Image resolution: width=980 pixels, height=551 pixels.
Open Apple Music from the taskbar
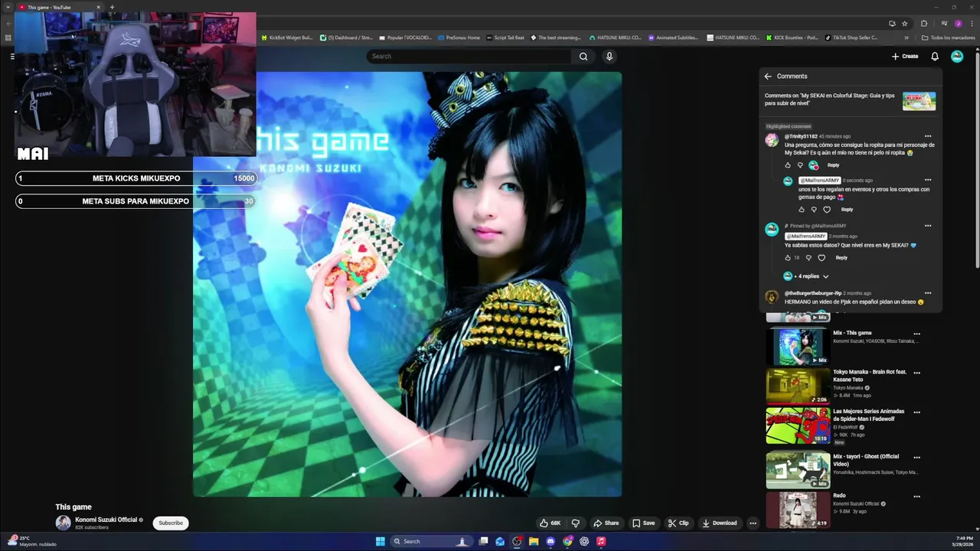point(601,542)
